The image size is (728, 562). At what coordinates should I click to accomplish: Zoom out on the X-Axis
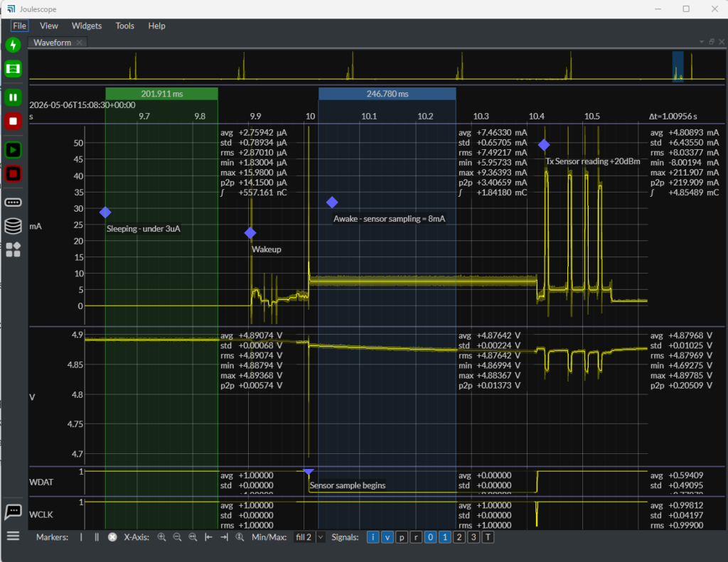coord(177,537)
